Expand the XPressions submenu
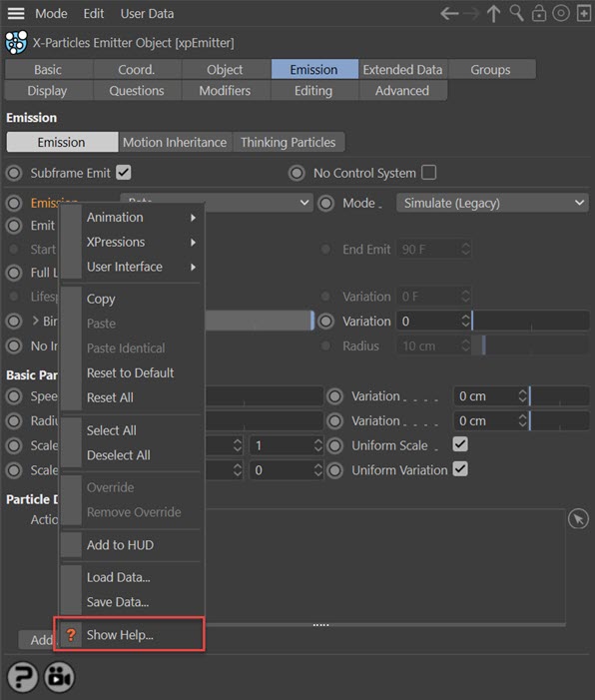This screenshot has height=700, width=595. [x=132, y=242]
